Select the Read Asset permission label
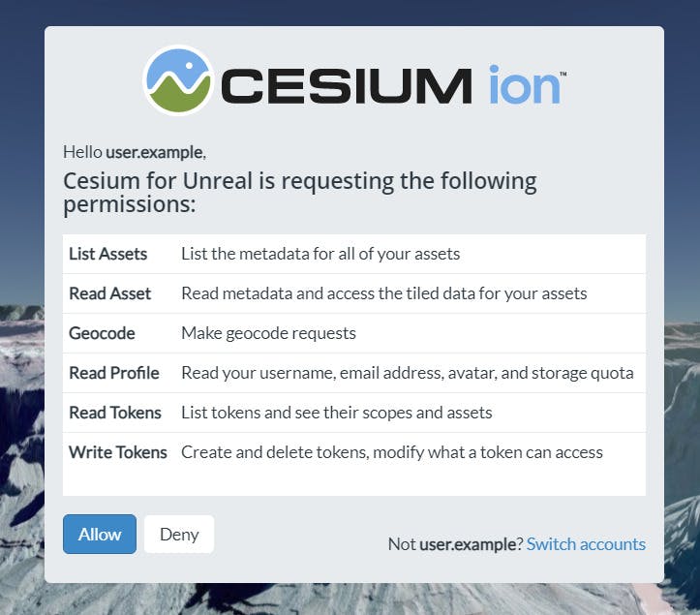 click(109, 293)
